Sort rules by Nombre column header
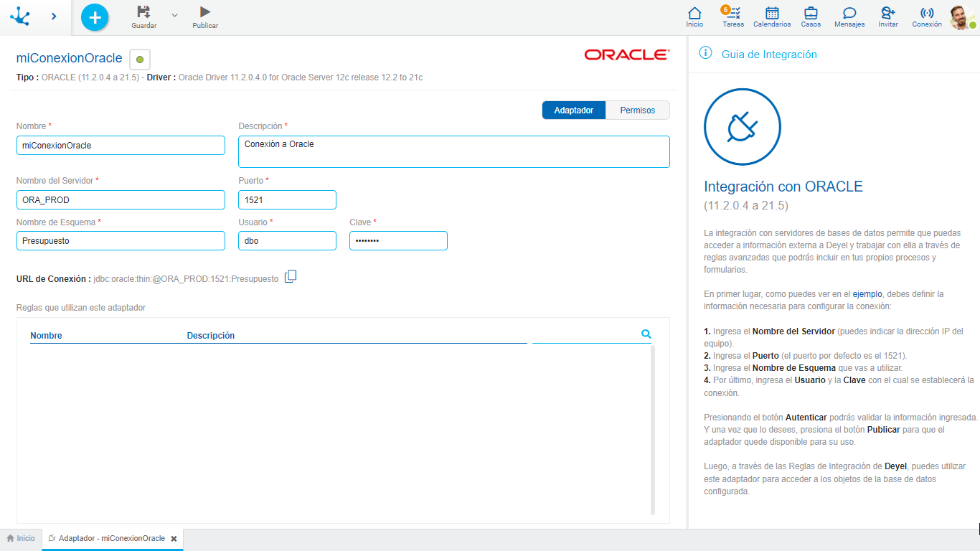Image resolution: width=980 pixels, height=551 pixels. point(46,336)
